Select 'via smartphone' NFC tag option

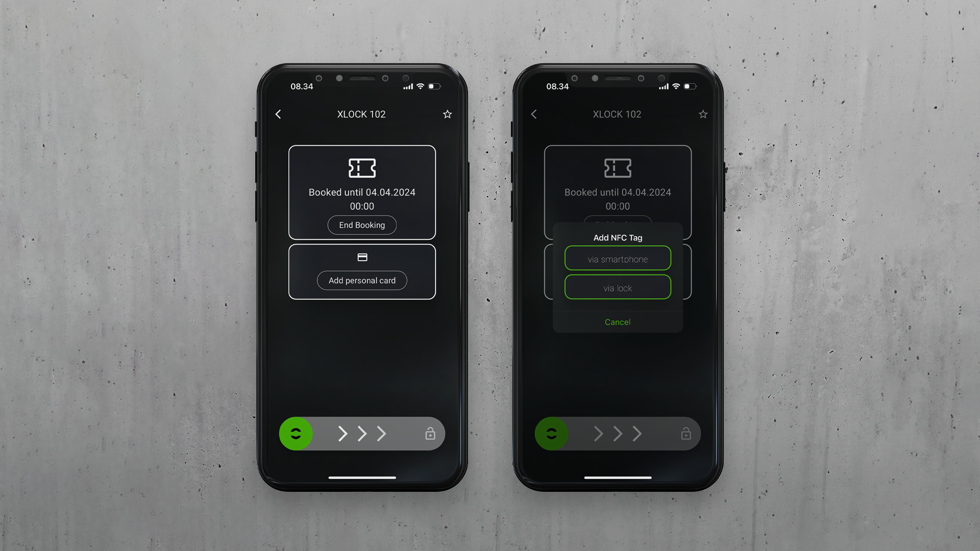[x=617, y=259]
